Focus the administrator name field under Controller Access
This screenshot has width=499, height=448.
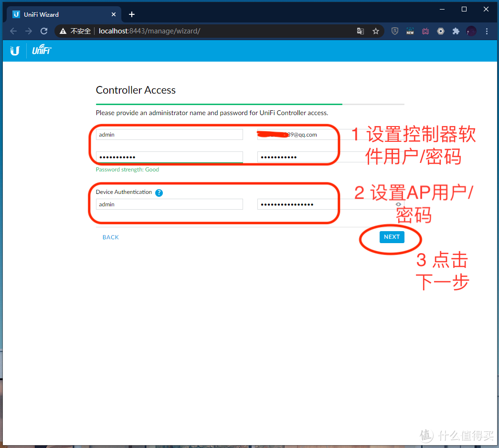(x=170, y=135)
